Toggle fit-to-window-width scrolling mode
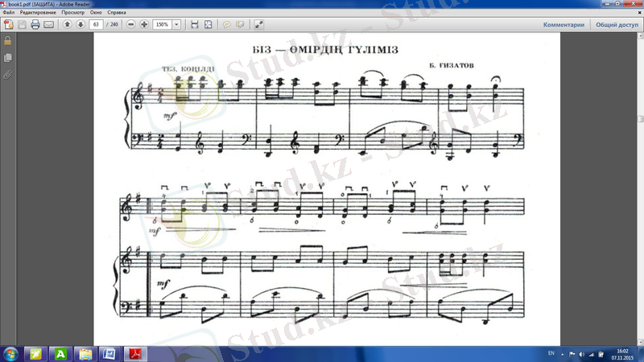The image size is (644, 362). coord(194,25)
